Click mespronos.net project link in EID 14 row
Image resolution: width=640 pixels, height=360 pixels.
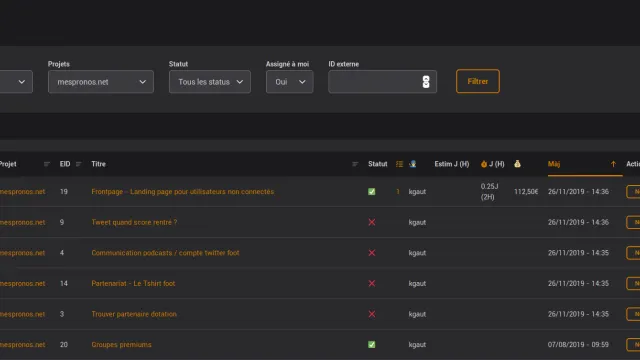pyautogui.click(x=22, y=283)
